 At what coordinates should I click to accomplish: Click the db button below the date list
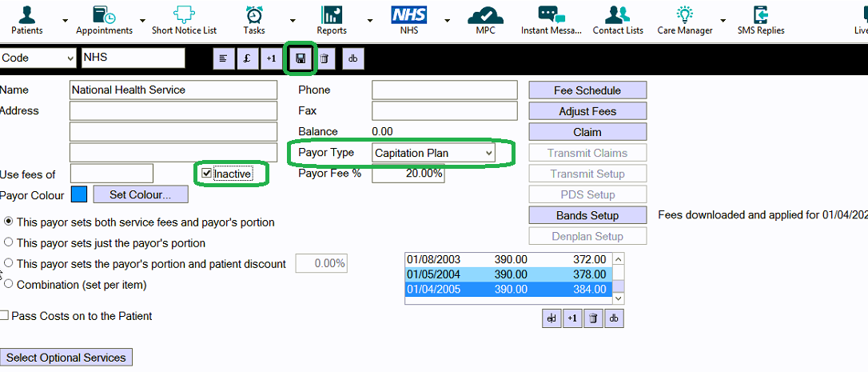point(614,318)
